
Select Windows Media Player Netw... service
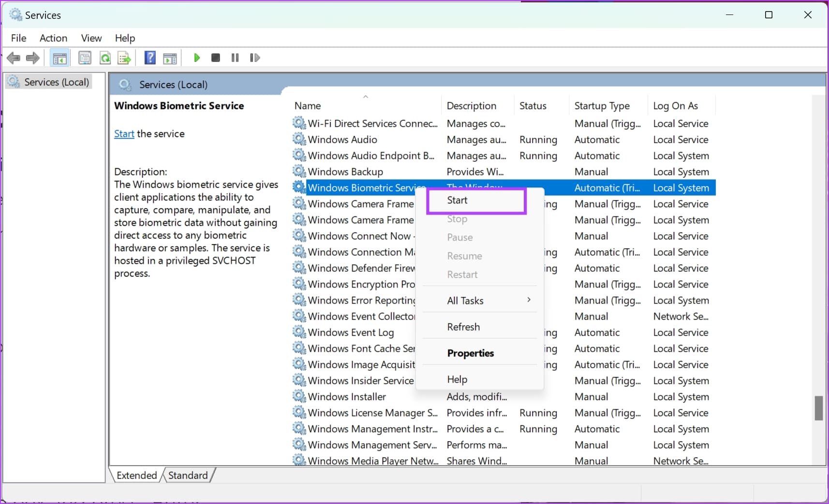coord(503,460)
